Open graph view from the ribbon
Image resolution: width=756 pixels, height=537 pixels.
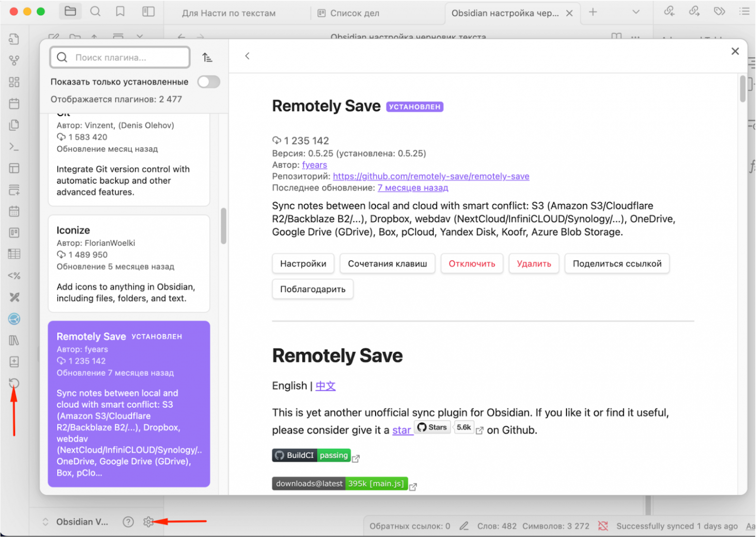click(x=14, y=61)
